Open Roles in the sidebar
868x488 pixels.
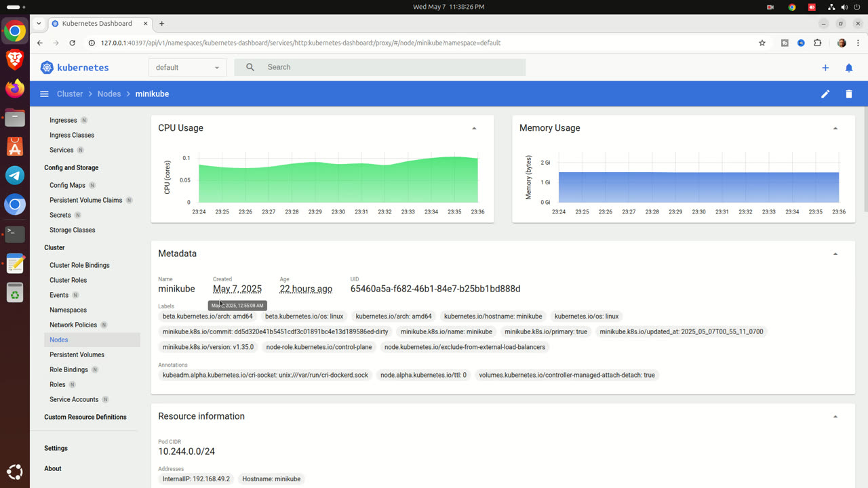click(58, 384)
